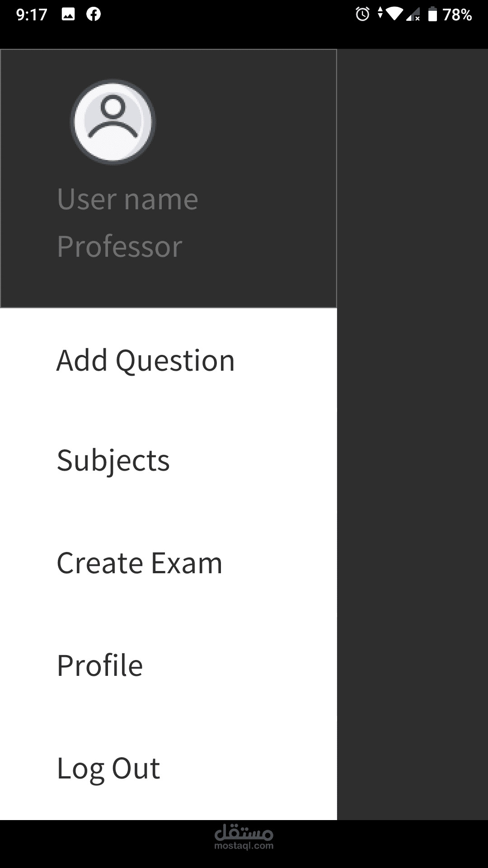Tap the alarm clock status icon
Screen dimensions: 488x868
(x=362, y=14)
